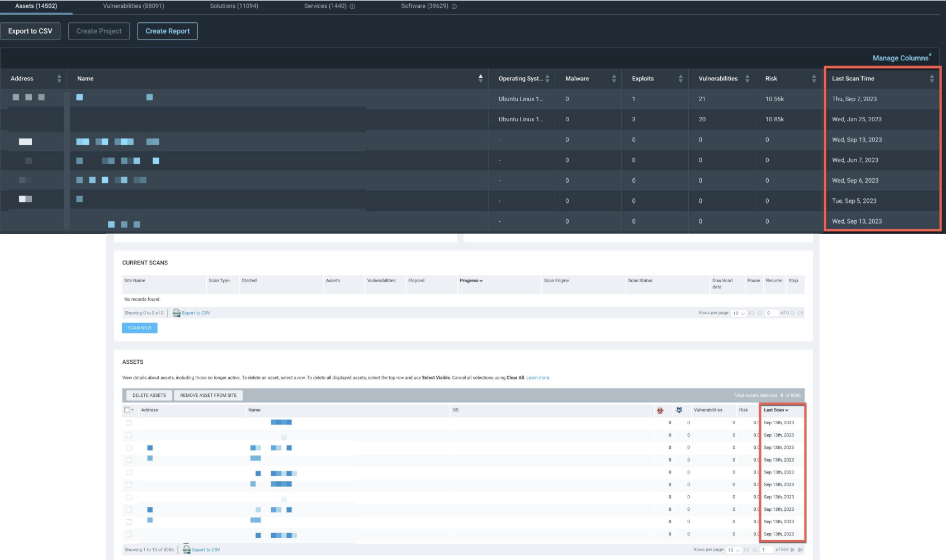Click the Wed, Jun 7, 2023 scan time cell

[x=855, y=160]
